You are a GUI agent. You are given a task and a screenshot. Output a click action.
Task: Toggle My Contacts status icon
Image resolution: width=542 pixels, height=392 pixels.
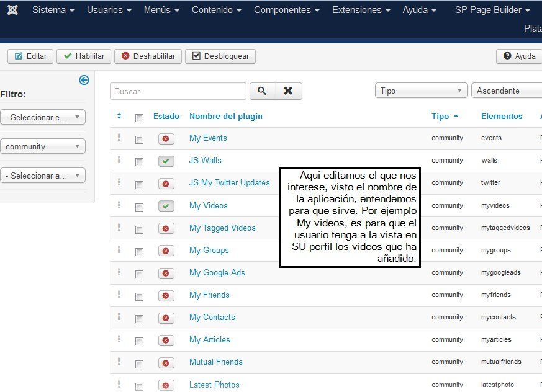click(166, 318)
